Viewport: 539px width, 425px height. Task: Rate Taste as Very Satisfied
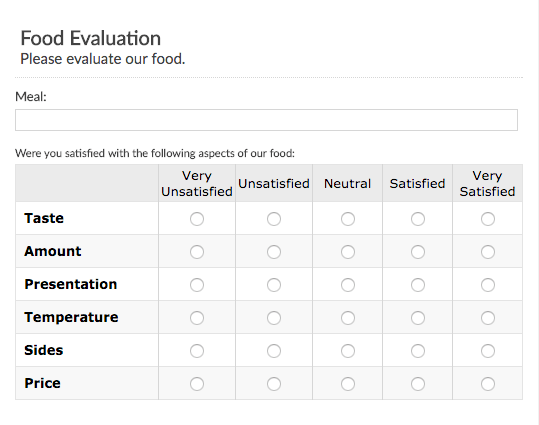[488, 219]
